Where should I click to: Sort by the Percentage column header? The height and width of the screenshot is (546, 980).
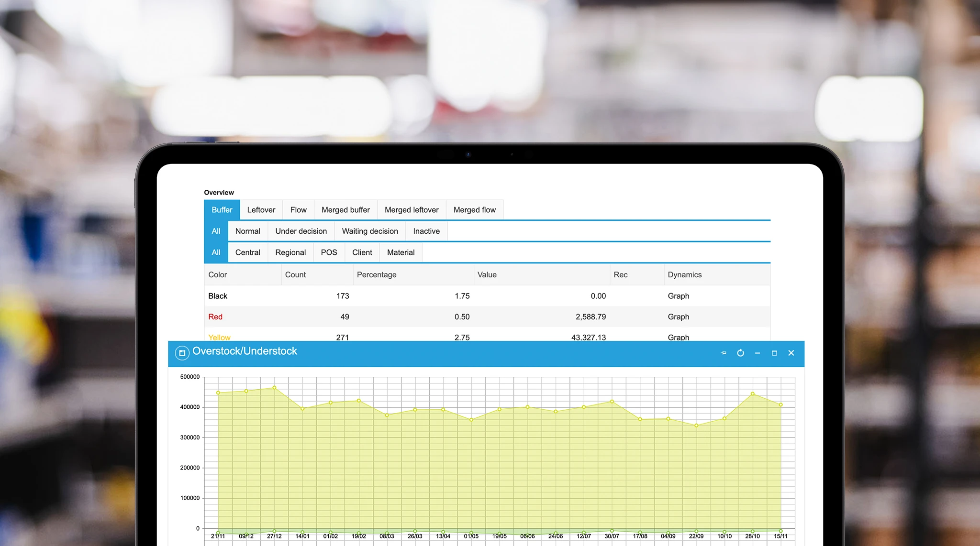377,274
